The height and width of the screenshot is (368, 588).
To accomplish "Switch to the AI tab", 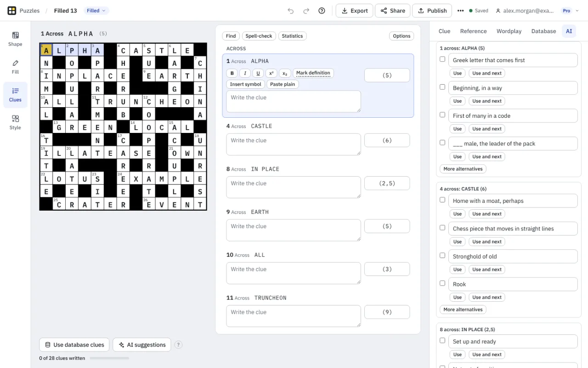I will pyautogui.click(x=569, y=31).
